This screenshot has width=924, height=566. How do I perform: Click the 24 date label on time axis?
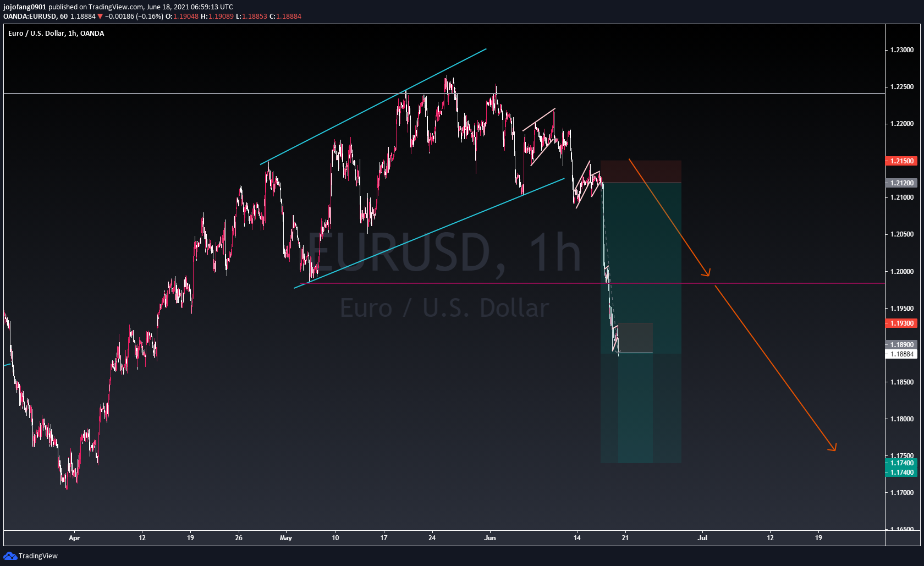tap(432, 538)
